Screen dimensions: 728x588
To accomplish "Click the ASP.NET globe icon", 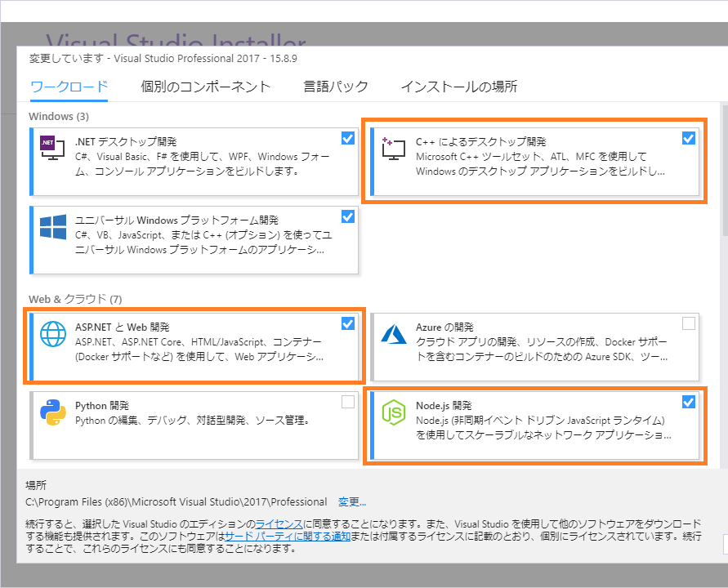I will [x=52, y=334].
